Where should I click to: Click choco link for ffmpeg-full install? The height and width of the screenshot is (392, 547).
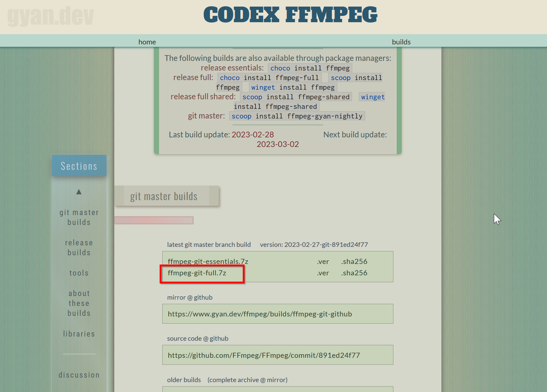coord(230,78)
